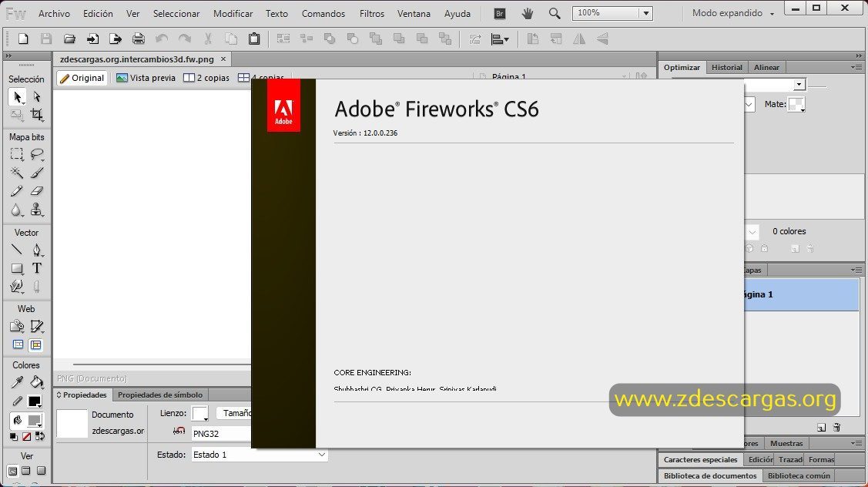Select the Rubber Stamp tool
The width and height of the screenshot is (868, 487).
(37, 210)
